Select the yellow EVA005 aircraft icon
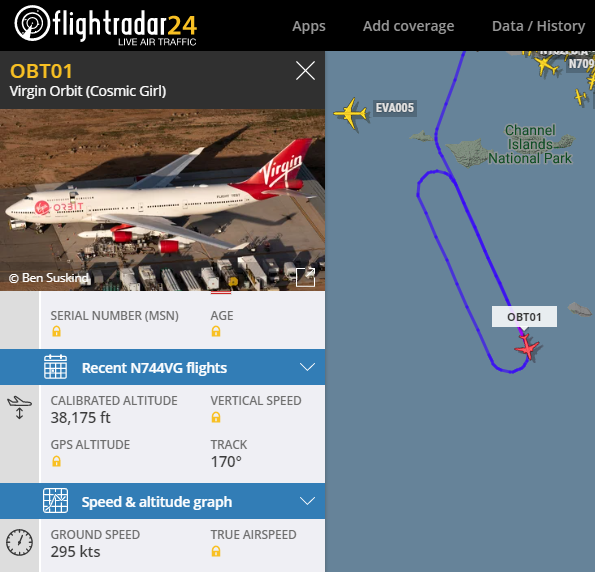The image size is (595, 572). pyautogui.click(x=351, y=113)
